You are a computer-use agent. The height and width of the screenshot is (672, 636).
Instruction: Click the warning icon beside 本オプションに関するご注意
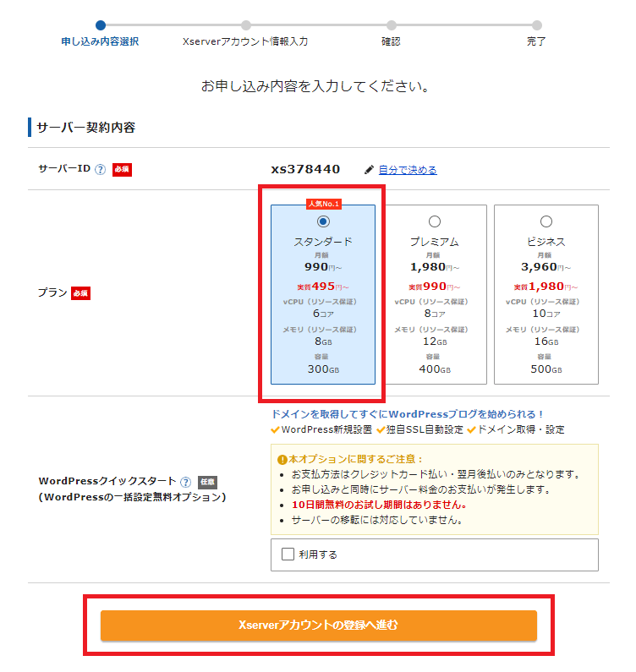point(282,460)
